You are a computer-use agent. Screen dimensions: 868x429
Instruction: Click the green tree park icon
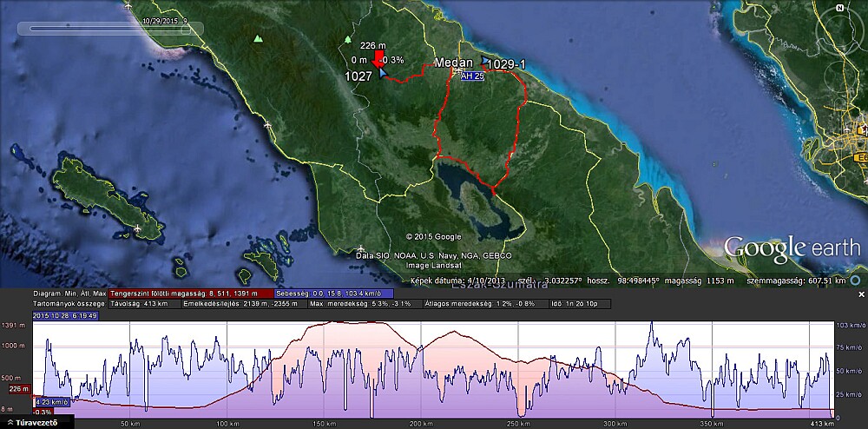(348, 39)
